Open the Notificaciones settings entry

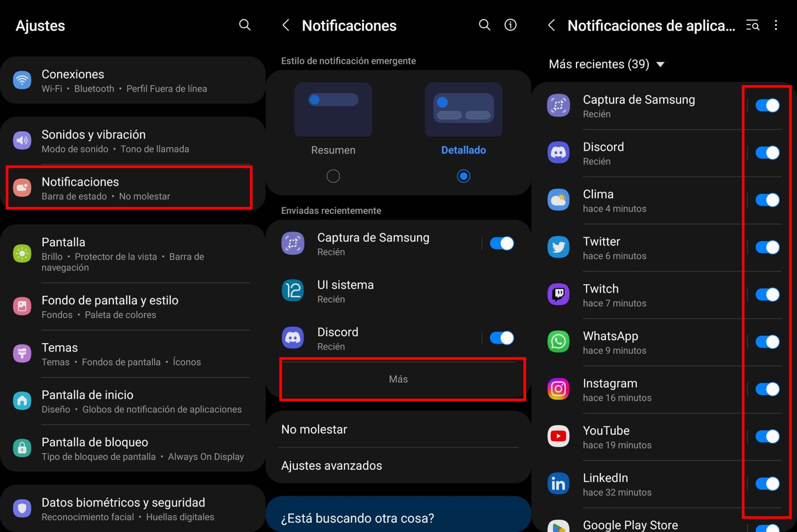[129, 187]
